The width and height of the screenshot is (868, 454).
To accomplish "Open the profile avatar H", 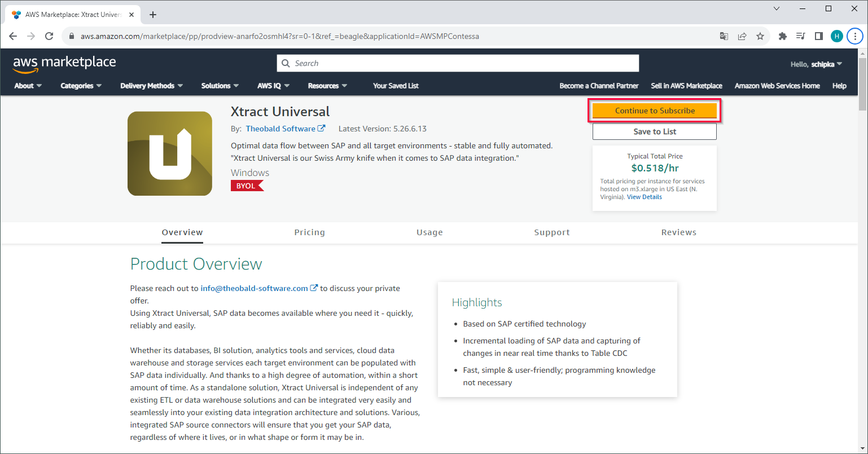I will [x=836, y=36].
